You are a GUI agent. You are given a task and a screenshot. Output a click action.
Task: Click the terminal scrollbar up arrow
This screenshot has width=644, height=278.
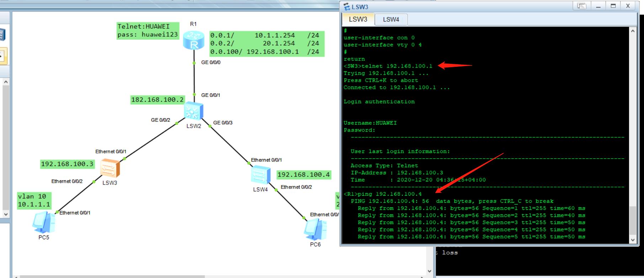coord(633,31)
